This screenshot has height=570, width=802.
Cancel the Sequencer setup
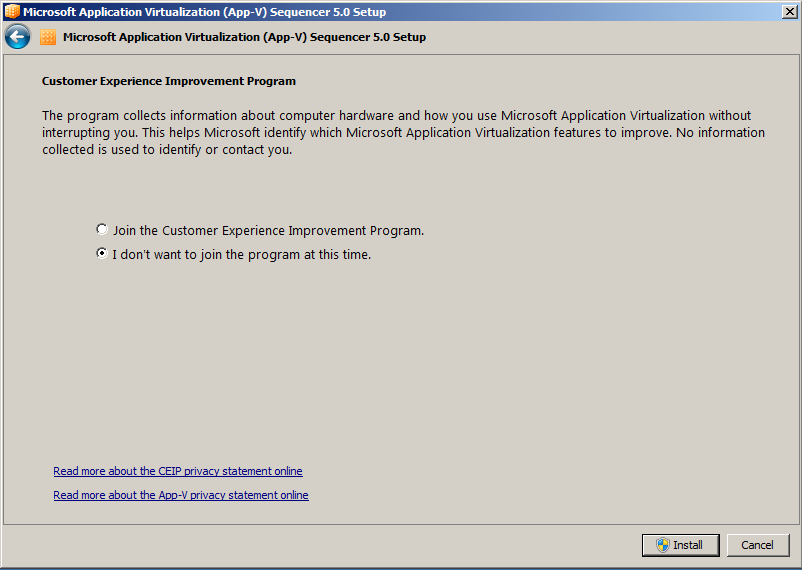pos(758,545)
